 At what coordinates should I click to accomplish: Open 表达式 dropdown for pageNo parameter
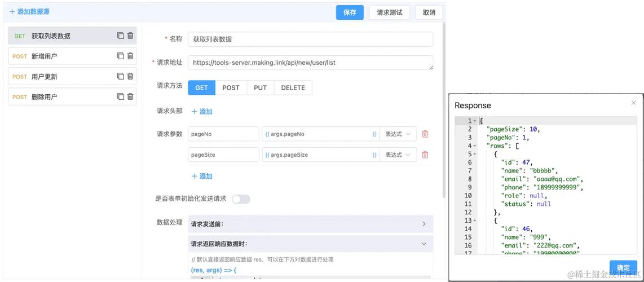click(x=398, y=134)
